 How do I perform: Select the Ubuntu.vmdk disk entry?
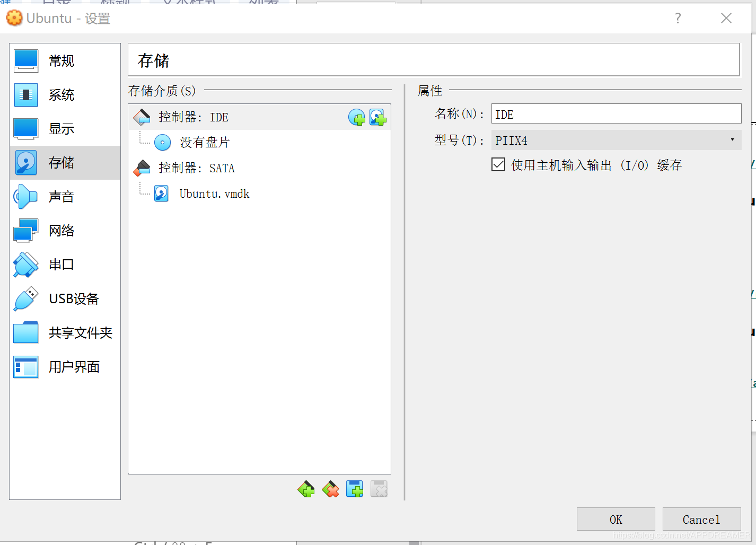point(259,194)
